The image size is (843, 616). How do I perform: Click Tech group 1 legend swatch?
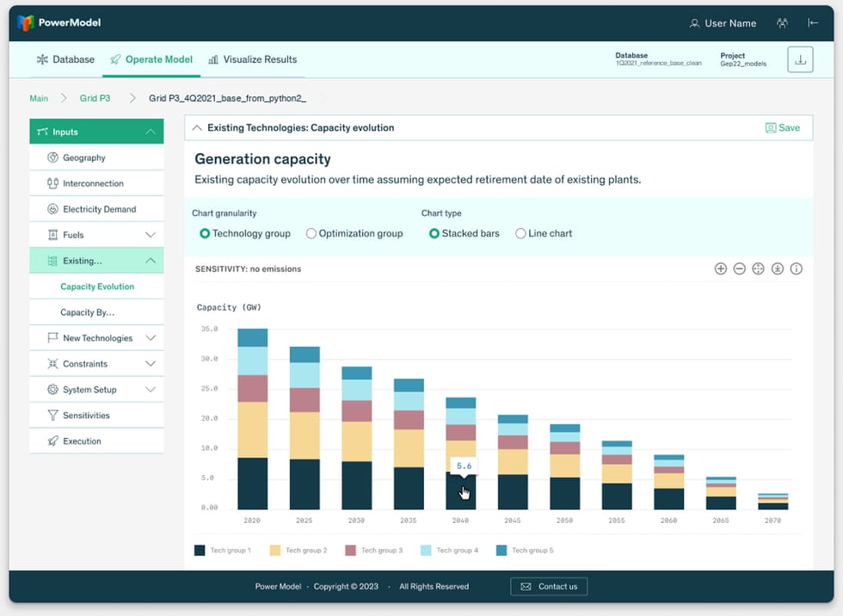[x=200, y=551]
